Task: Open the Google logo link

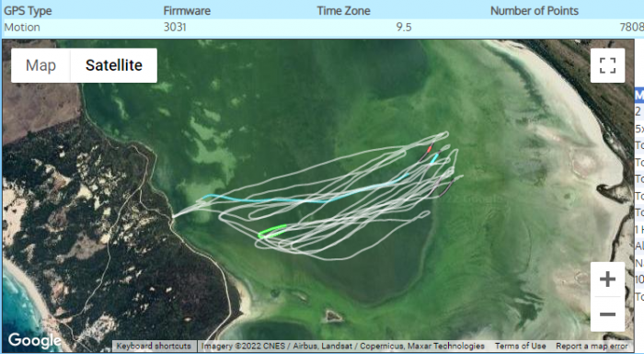Action: click(35, 340)
